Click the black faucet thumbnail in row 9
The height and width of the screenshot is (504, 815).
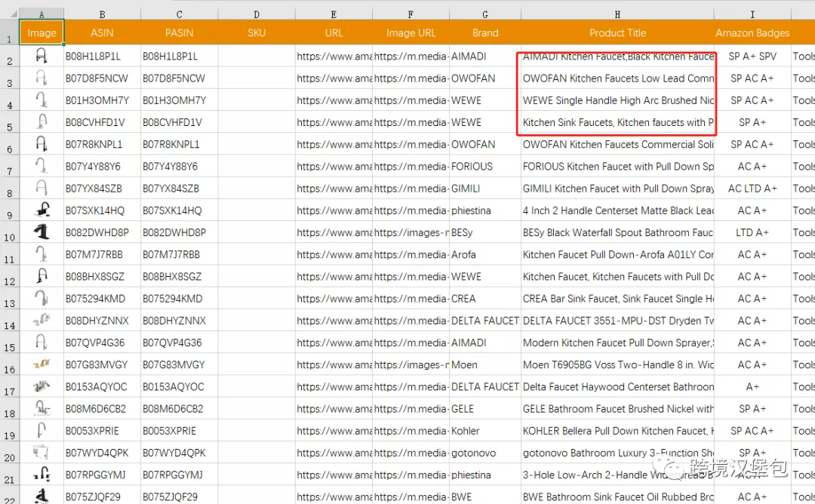coord(41,211)
